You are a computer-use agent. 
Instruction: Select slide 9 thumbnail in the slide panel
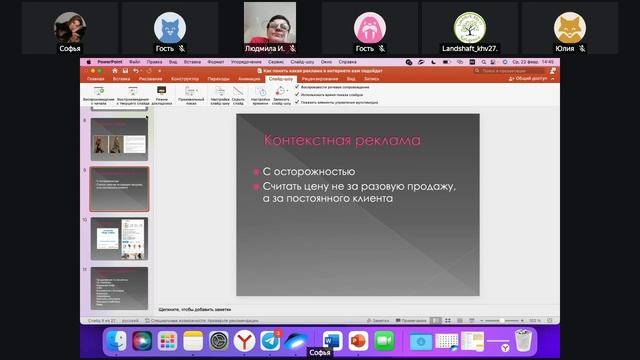coord(119,189)
